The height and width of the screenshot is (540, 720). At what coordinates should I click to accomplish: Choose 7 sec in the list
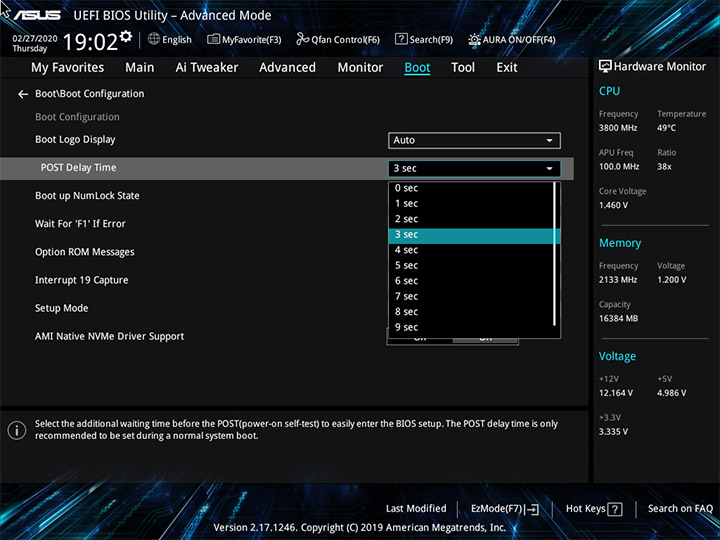click(472, 297)
